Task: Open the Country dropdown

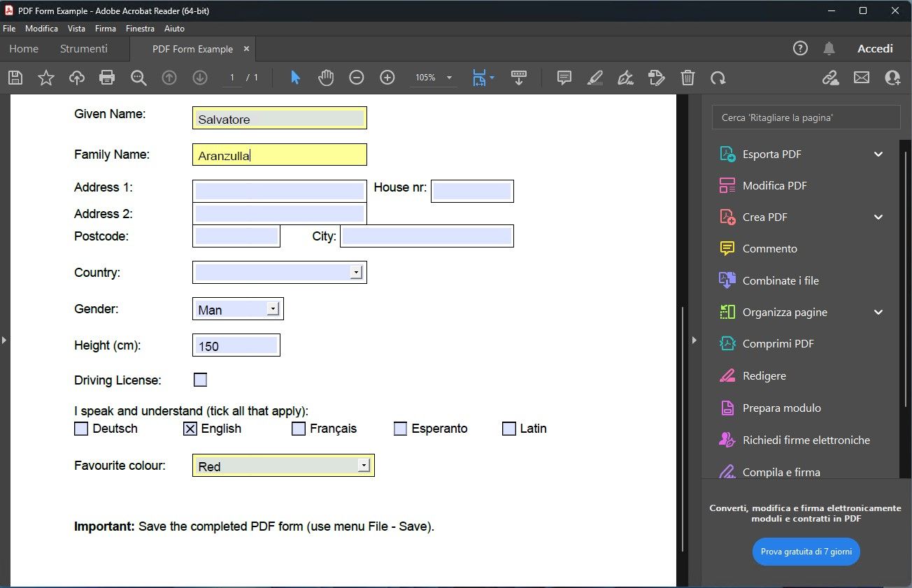Action: tap(357, 272)
